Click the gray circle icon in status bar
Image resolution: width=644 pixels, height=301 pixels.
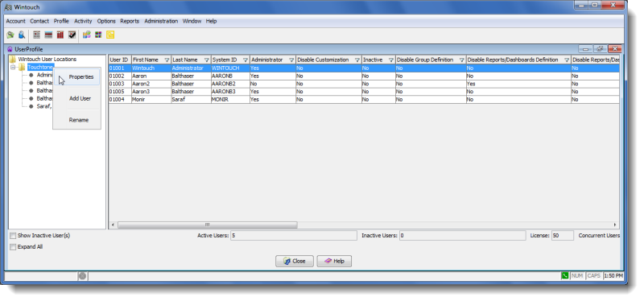coord(82,276)
